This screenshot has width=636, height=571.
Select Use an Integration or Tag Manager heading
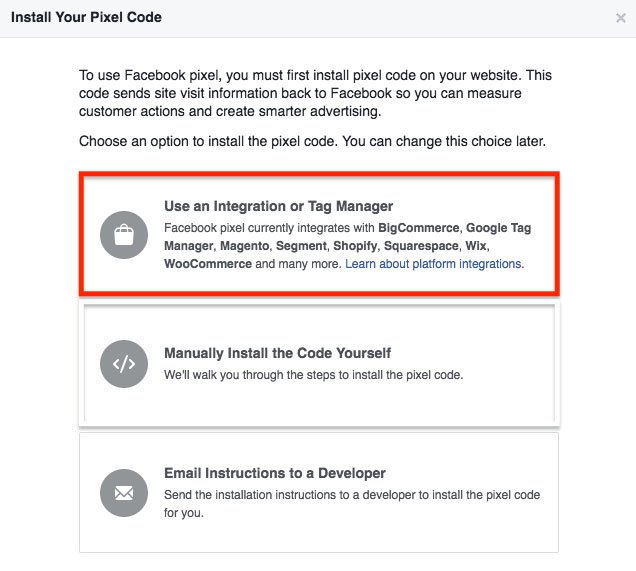click(278, 206)
